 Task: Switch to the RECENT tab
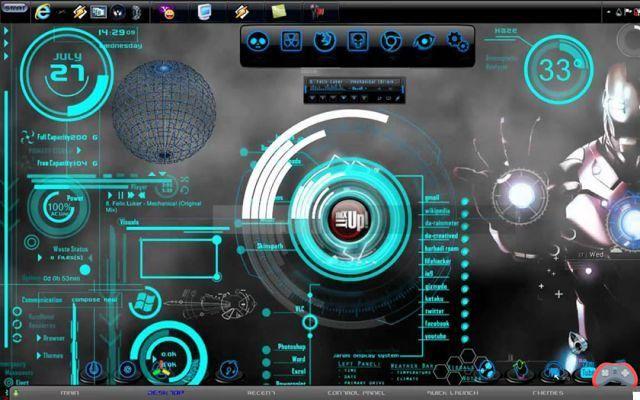click(261, 393)
